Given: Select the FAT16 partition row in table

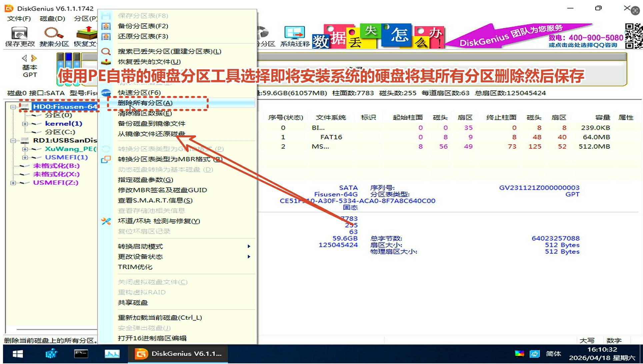Looking at the screenshot, I should [x=331, y=137].
